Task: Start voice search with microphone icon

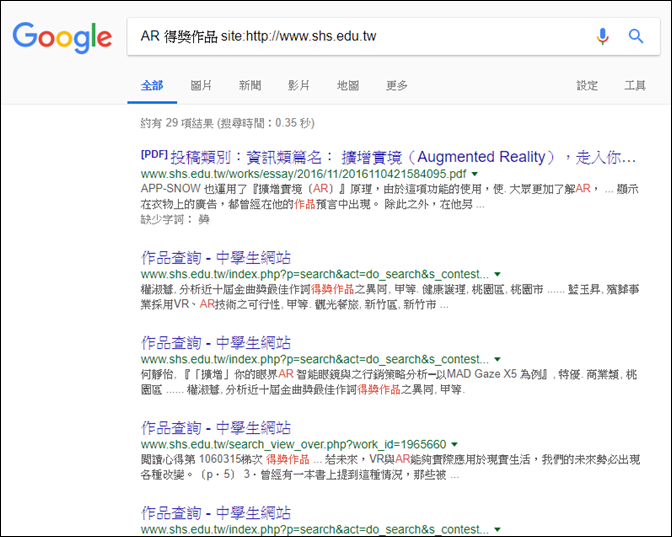Action: [603, 36]
